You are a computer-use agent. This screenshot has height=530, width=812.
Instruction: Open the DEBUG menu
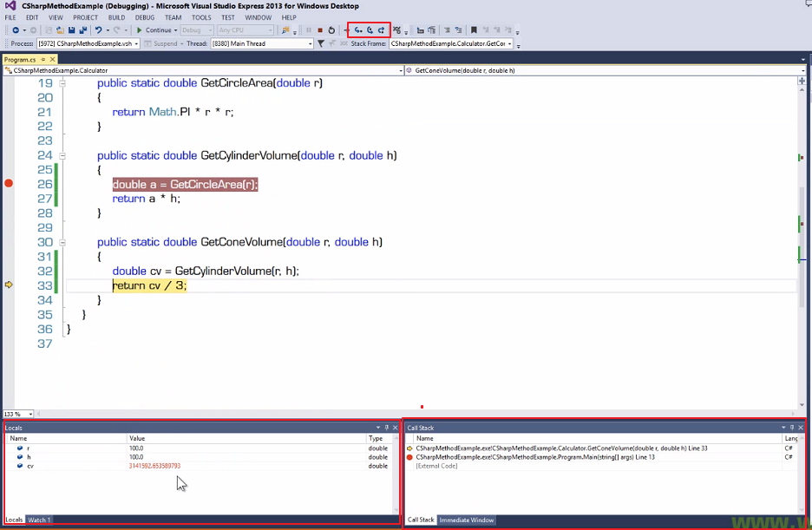[145, 17]
